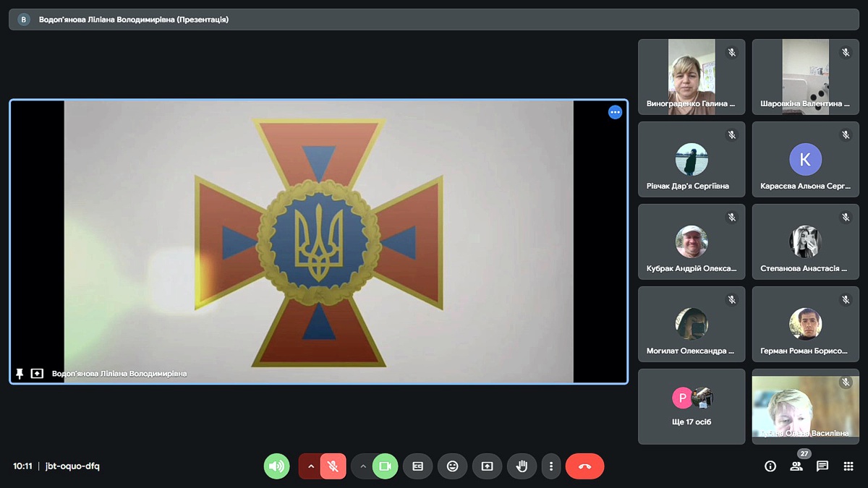Show meeting details via the info icon
868x488 pixels.
point(770,466)
